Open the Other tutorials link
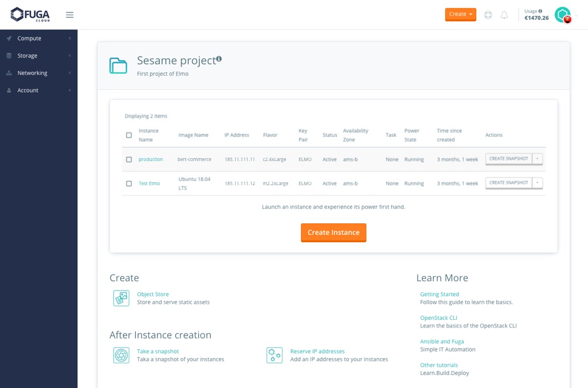The height and width of the screenshot is (388, 588). (x=439, y=365)
